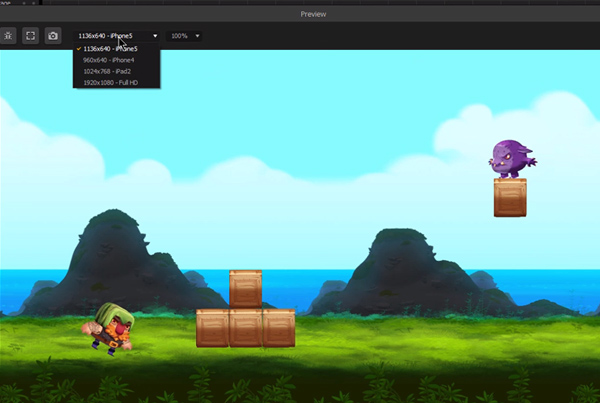Click the dwarf hero character sprite
600x403 pixels.
109,329
